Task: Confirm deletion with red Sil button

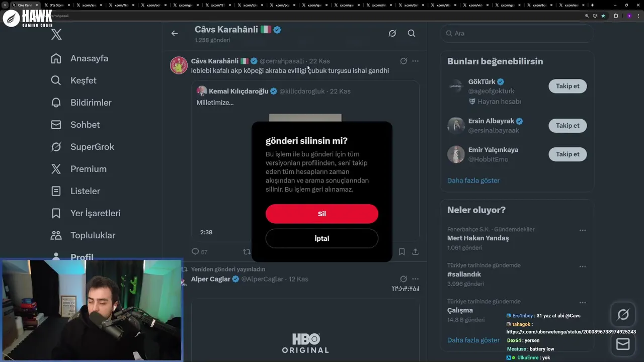Action: (x=322, y=214)
